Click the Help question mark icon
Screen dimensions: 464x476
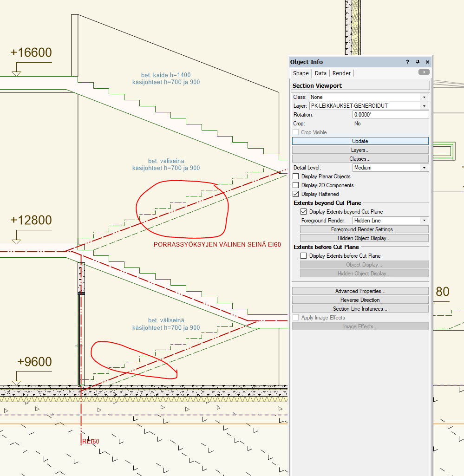pyautogui.click(x=407, y=62)
